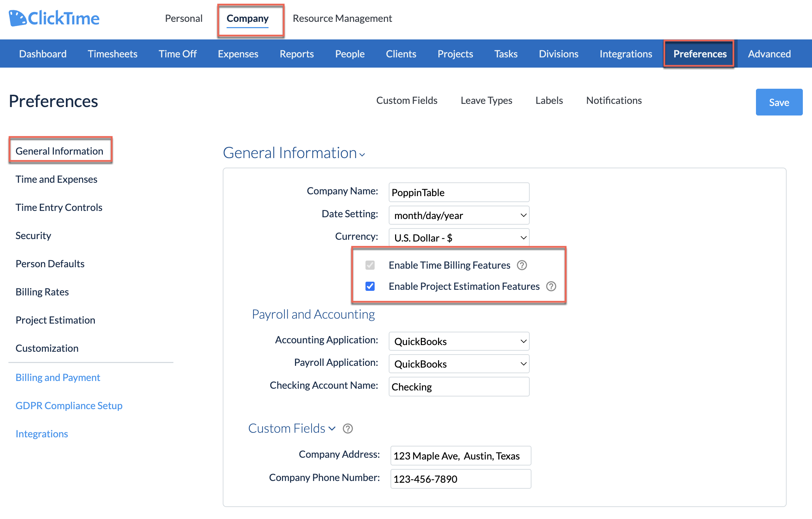
Task: Select Time and Expenses in sidebar
Action: pyautogui.click(x=56, y=179)
